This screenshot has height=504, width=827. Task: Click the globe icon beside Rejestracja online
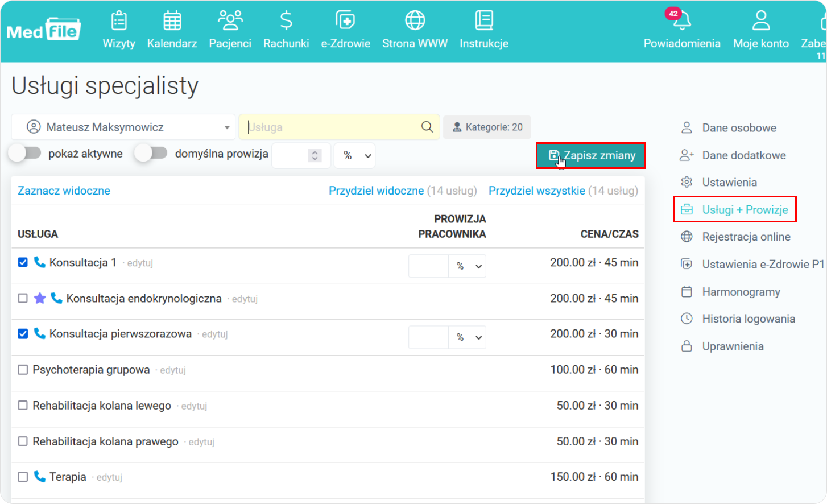pyautogui.click(x=687, y=237)
